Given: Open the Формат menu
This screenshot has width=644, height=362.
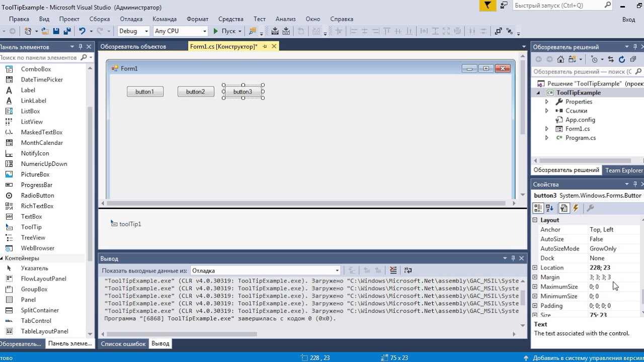Looking at the screenshot, I should pyautogui.click(x=197, y=19).
